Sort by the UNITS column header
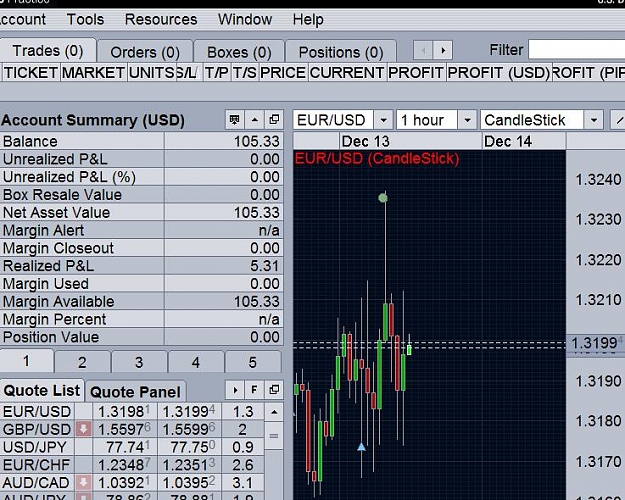The height and width of the screenshot is (500, 625). pyautogui.click(x=152, y=73)
